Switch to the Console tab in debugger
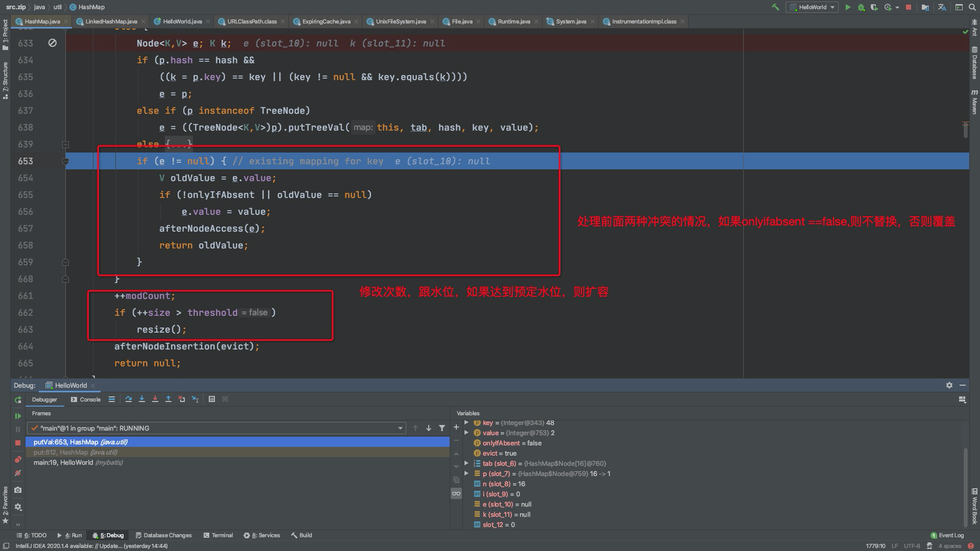Screen dimensions: 980x551 pyautogui.click(x=86, y=399)
